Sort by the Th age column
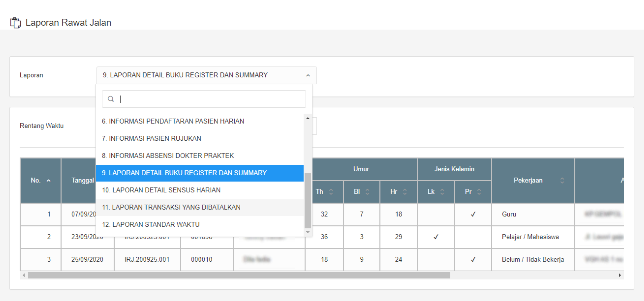 331,192
